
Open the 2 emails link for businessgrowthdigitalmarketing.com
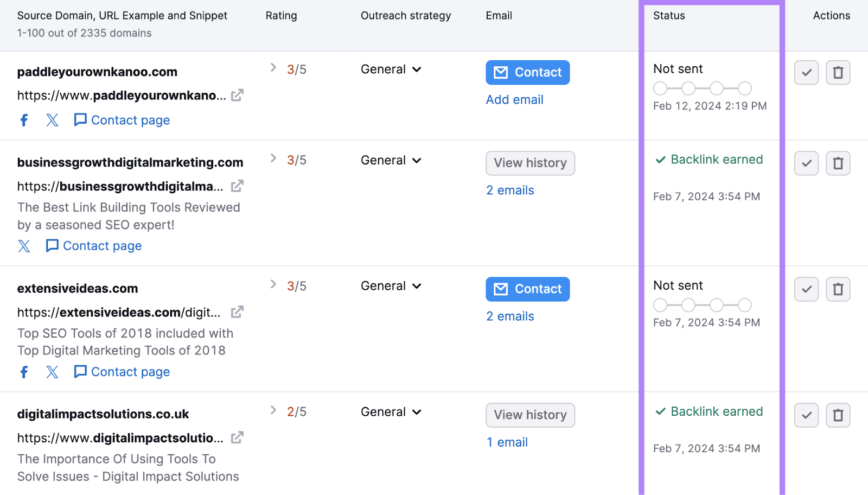pyautogui.click(x=509, y=190)
